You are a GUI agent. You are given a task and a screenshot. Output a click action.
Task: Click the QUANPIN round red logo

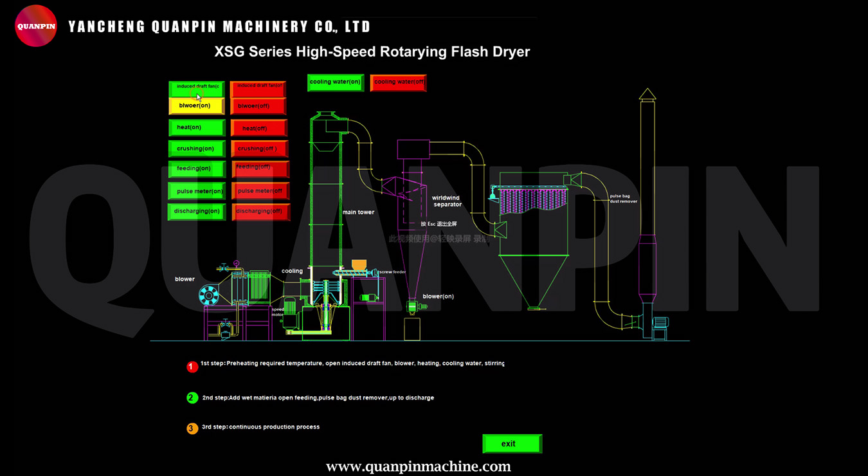click(x=36, y=26)
